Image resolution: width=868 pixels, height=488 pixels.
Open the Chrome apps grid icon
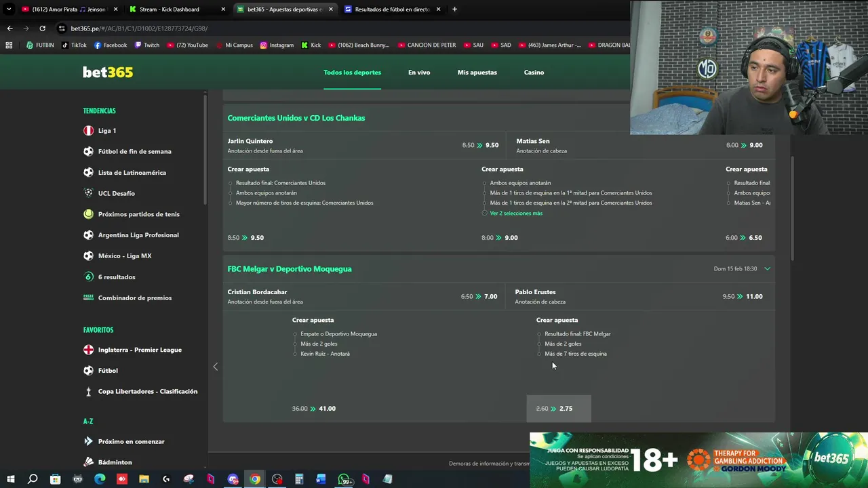[x=9, y=45]
